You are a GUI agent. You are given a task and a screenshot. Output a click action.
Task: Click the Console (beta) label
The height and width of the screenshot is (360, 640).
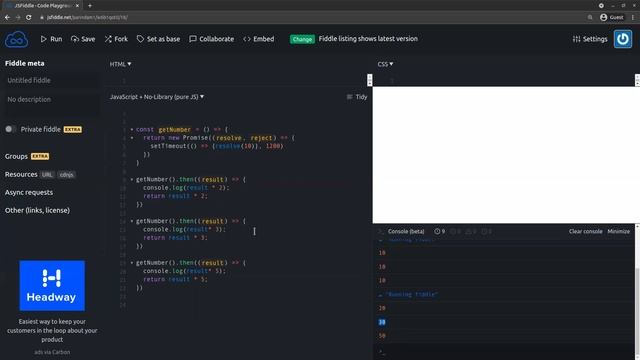(x=406, y=231)
